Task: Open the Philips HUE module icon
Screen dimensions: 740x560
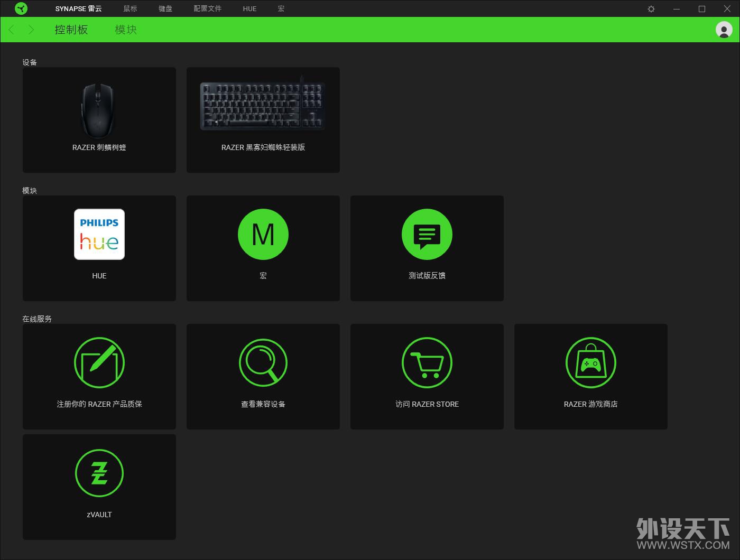Action: (99, 234)
